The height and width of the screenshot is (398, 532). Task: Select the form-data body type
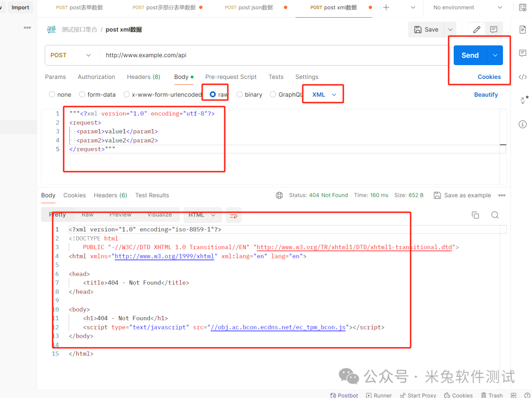point(82,94)
